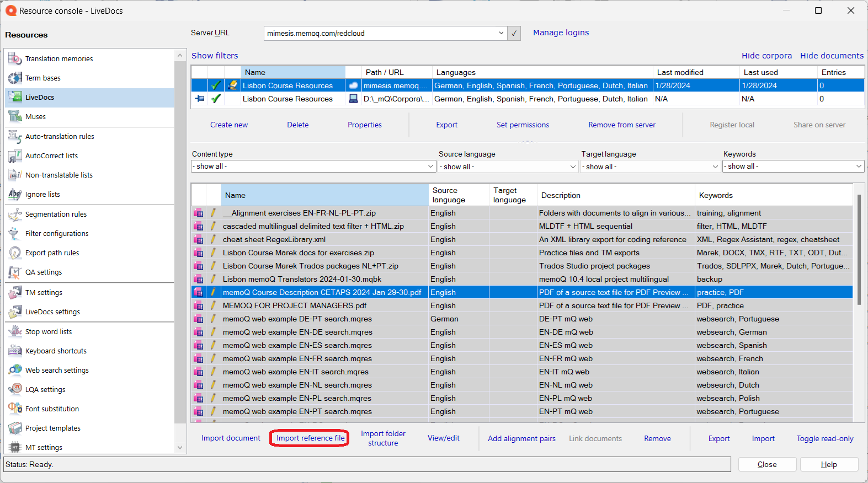Open Filter configurations icon

click(15, 233)
